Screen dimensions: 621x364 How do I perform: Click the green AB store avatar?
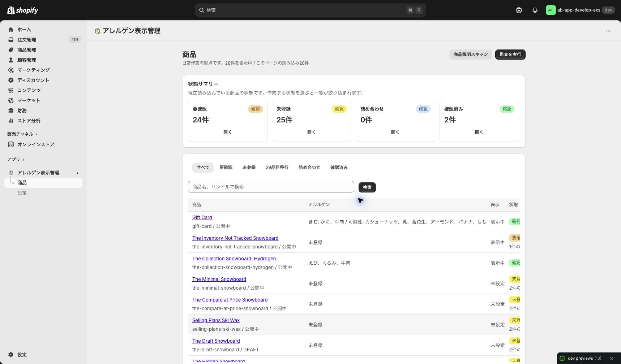point(551,10)
